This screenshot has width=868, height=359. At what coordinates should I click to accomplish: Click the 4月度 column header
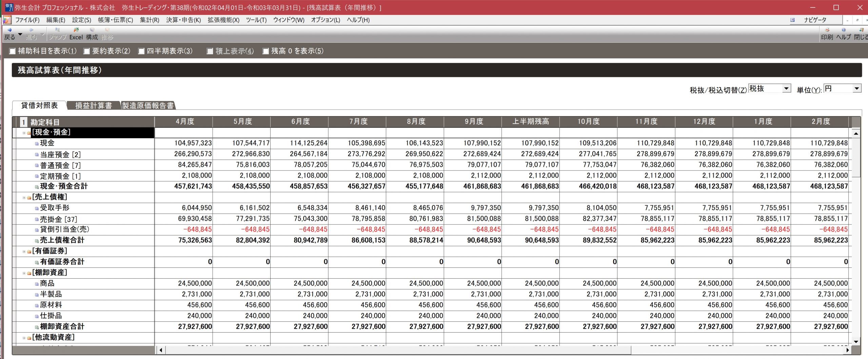184,122
